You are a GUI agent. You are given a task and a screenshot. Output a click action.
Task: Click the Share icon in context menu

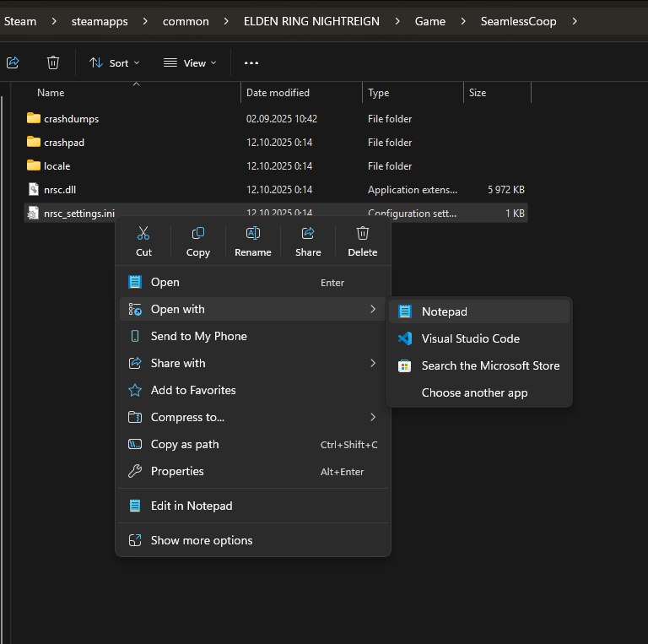pyautogui.click(x=308, y=234)
